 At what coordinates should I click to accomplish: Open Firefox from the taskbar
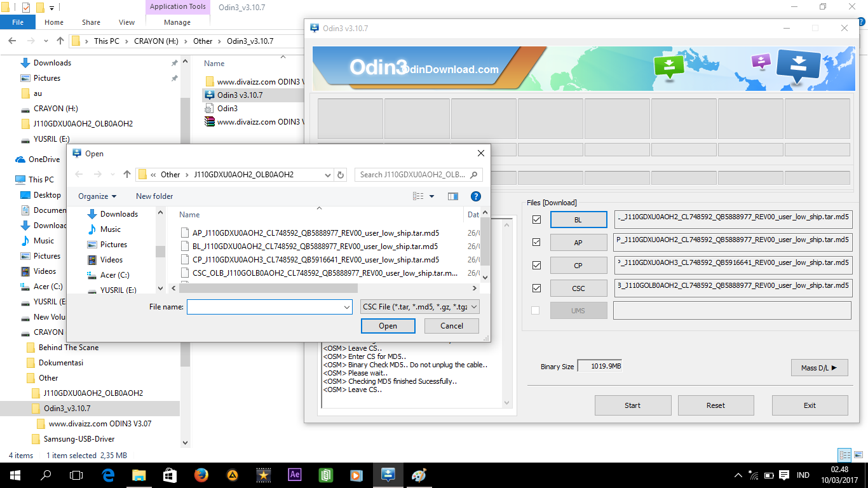coord(201,475)
